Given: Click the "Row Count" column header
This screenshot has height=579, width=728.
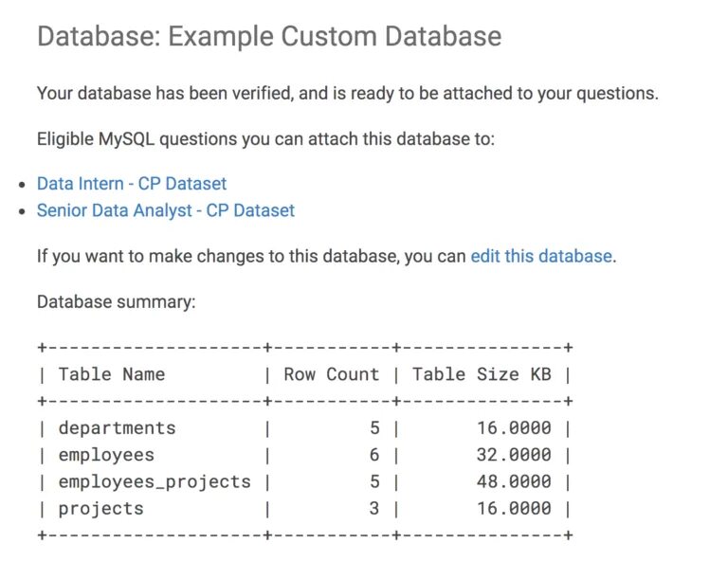Looking at the screenshot, I should (x=331, y=374).
